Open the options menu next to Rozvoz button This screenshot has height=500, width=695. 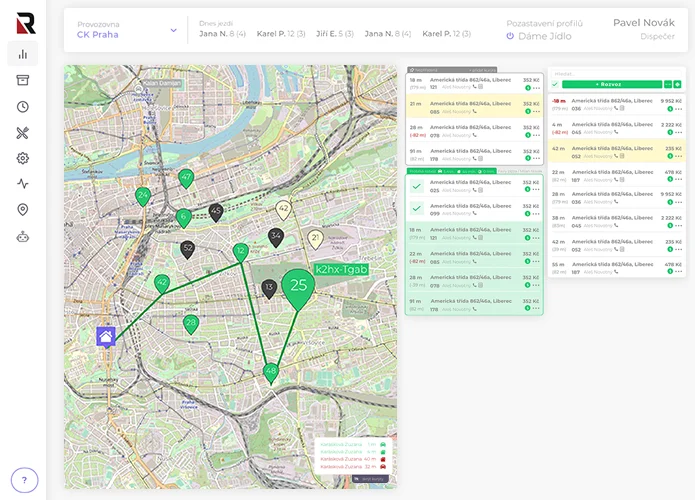pyautogui.click(x=668, y=85)
